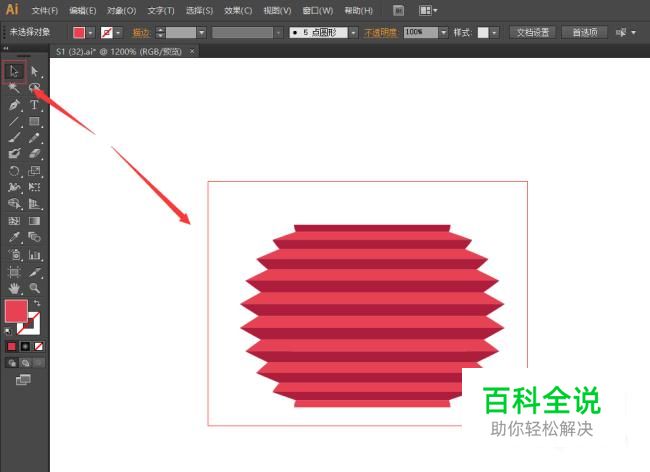650x472 pixels.
Task: Open the 文件(F) menu
Action: 45,11
